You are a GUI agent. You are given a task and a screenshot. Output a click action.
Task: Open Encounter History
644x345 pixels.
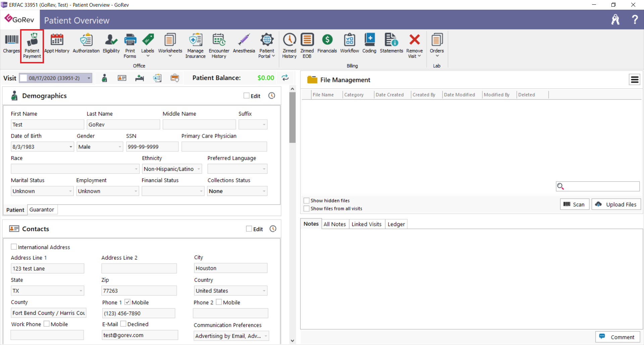click(x=219, y=46)
